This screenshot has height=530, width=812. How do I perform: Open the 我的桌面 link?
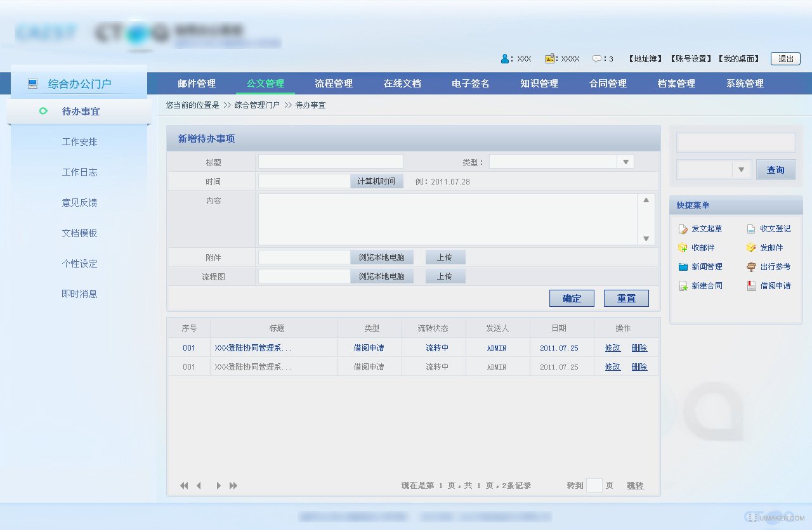[x=739, y=58]
